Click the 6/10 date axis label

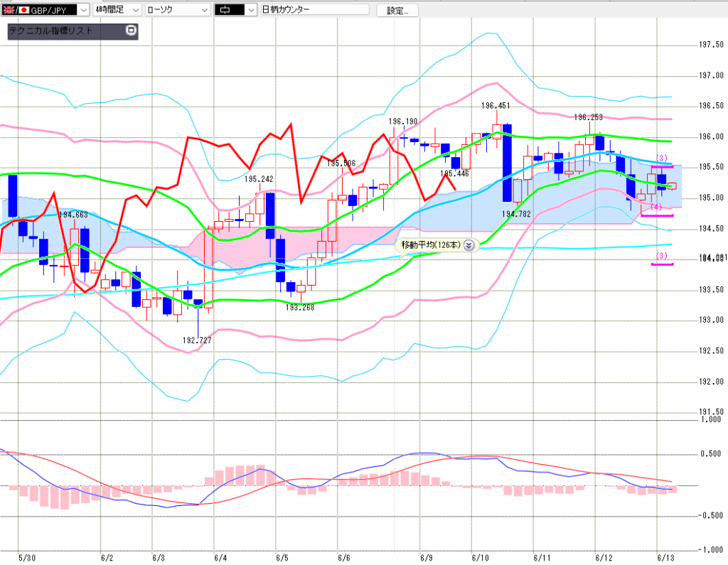click(x=480, y=558)
